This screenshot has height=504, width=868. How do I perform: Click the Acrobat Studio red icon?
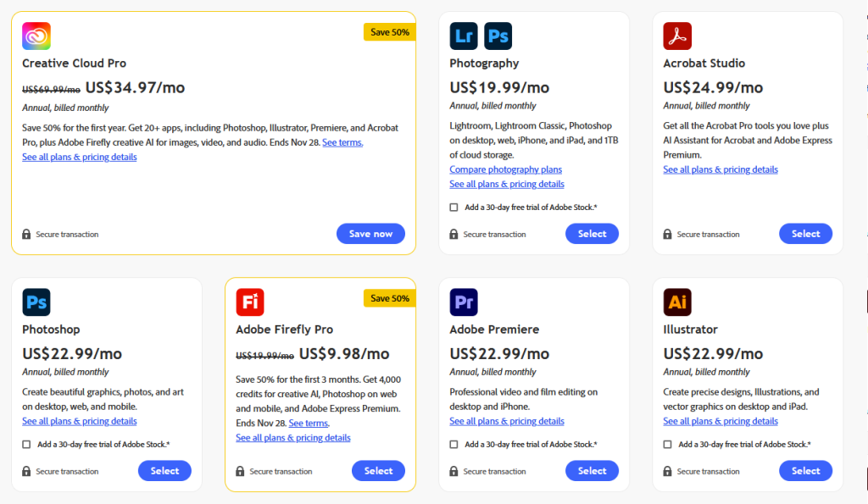(x=677, y=36)
